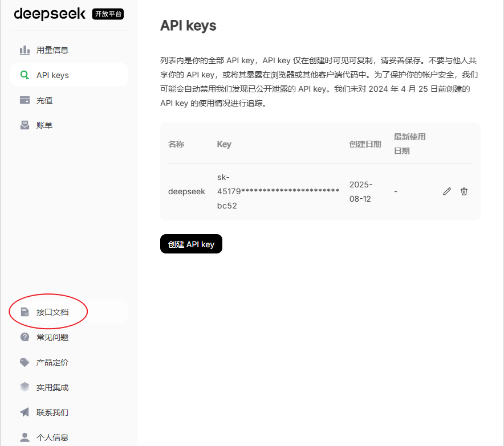The height and width of the screenshot is (446, 504).
Task: Click the key name cell 'deepseek'
Action: (x=186, y=191)
